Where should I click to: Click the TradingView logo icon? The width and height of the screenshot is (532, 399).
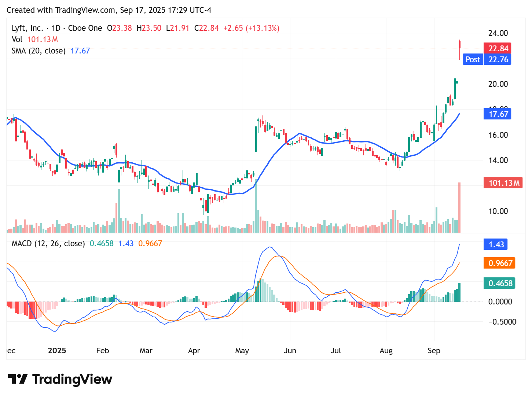click(x=18, y=379)
